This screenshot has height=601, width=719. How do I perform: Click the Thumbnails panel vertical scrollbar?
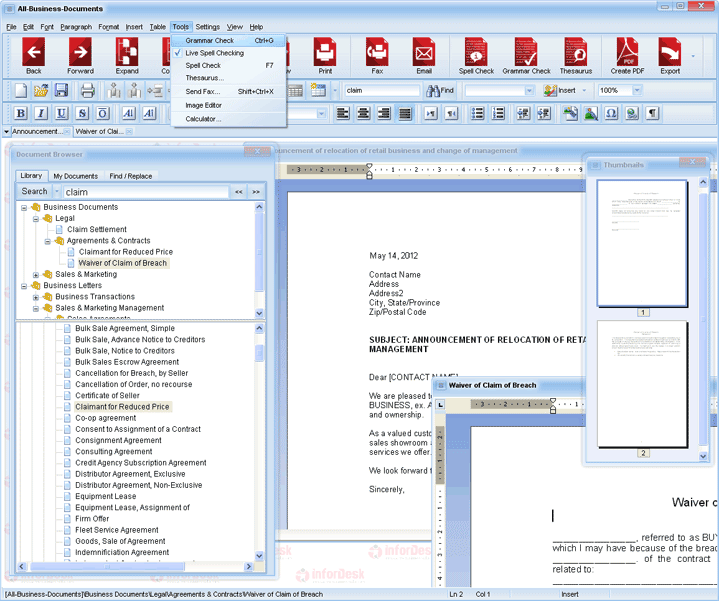pos(703,319)
